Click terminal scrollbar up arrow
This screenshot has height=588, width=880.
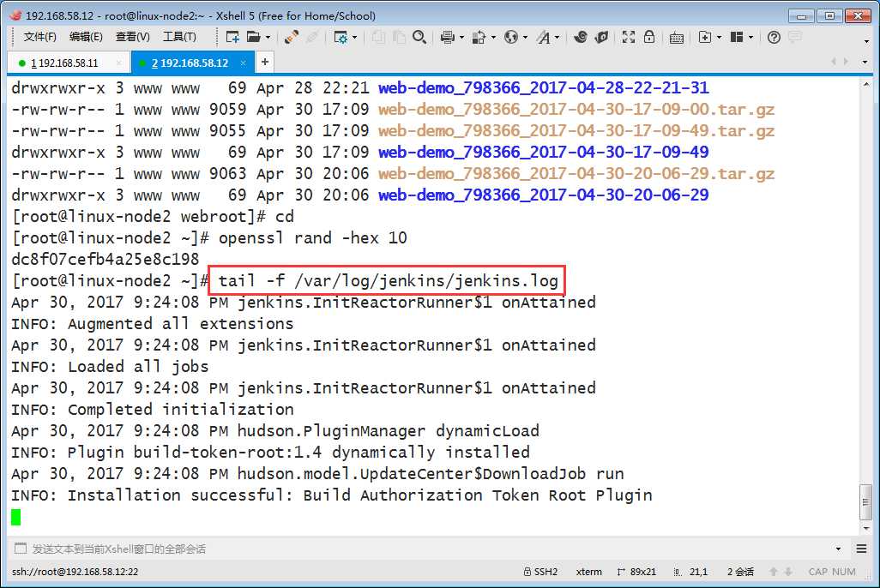click(866, 84)
